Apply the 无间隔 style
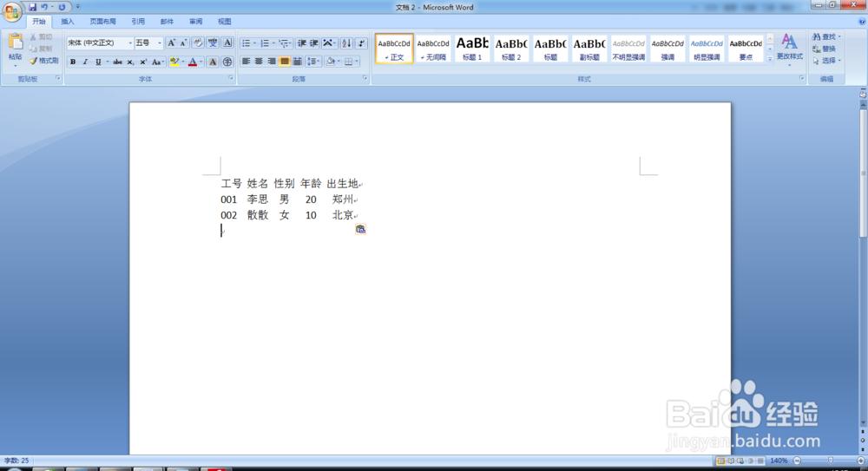 (433, 49)
